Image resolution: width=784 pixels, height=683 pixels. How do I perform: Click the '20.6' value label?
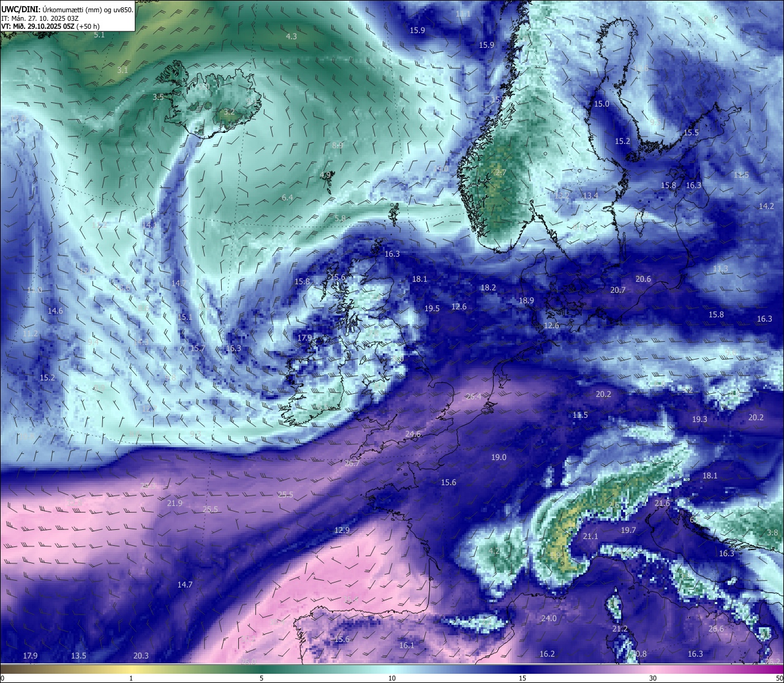point(644,279)
